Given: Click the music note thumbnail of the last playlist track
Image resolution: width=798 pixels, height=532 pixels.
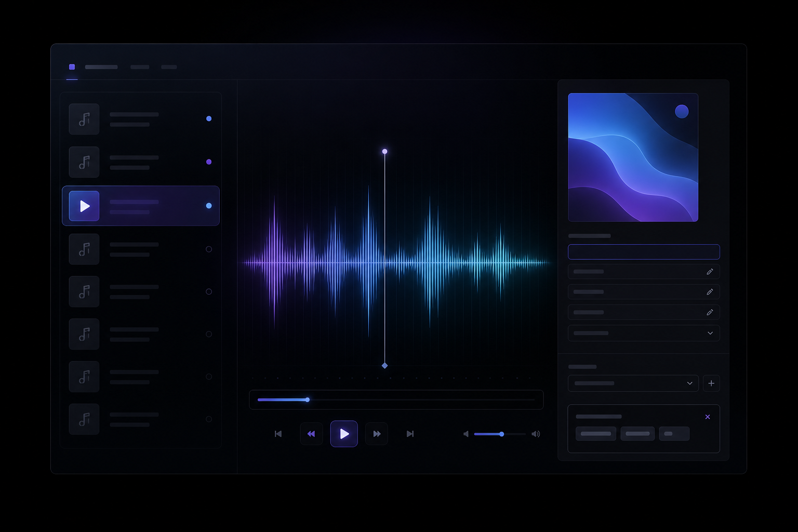Looking at the screenshot, I should click(x=84, y=419).
